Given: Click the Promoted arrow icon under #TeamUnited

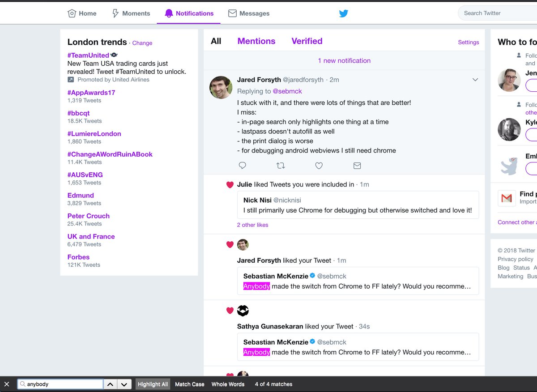Looking at the screenshot, I should coord(71,80).
